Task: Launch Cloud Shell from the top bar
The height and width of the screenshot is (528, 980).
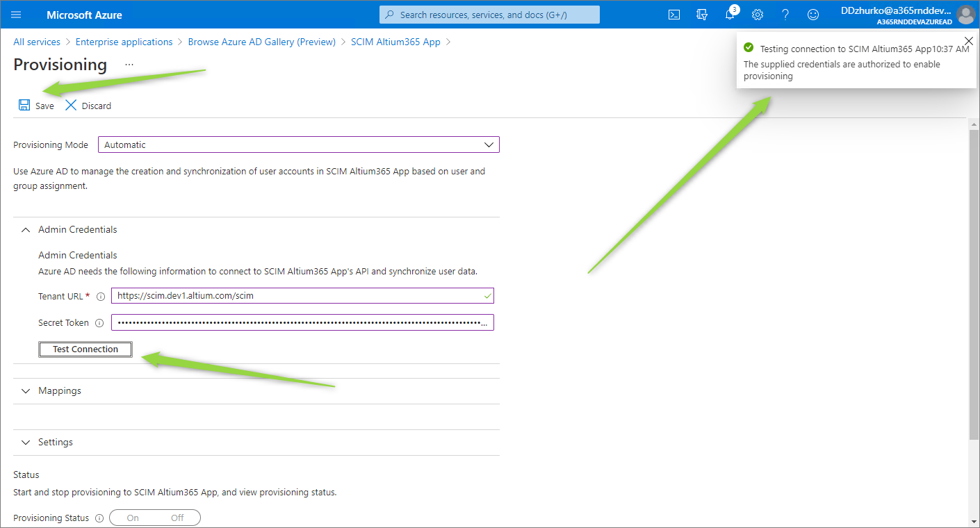Action: click(673, 15)
